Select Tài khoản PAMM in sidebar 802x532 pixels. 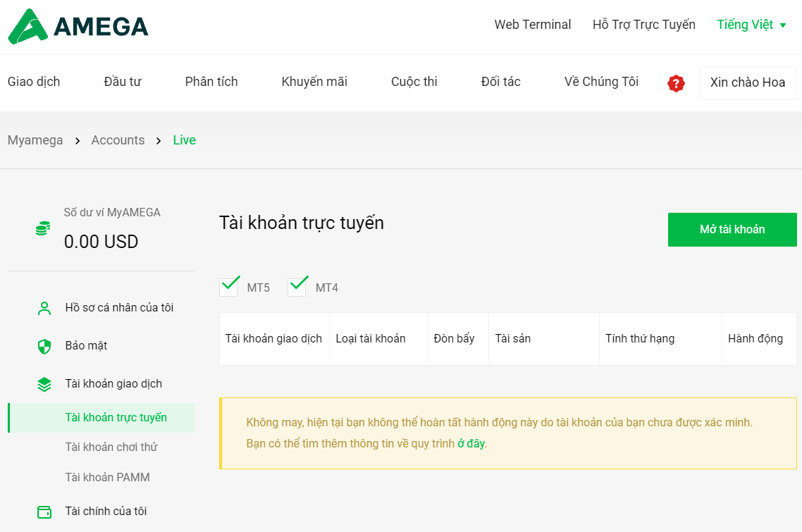[107, 477]
